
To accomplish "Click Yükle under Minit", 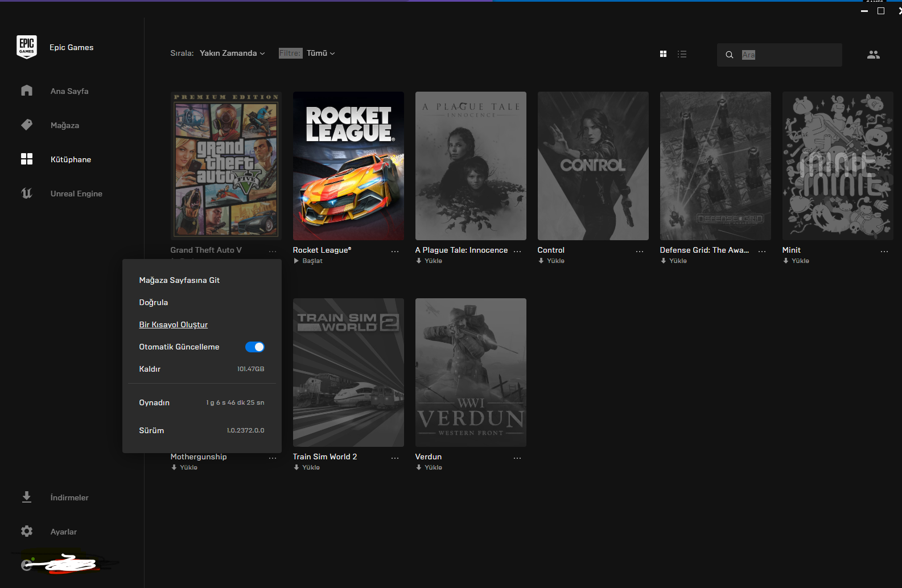I will tap(796, 261).
